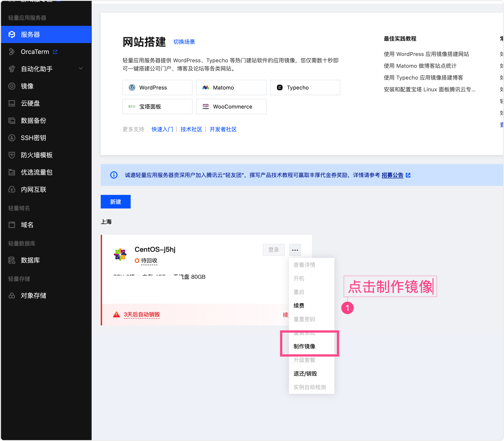Open the SSH密钥 management page
The image size is (504, 441).
point(33,138)
